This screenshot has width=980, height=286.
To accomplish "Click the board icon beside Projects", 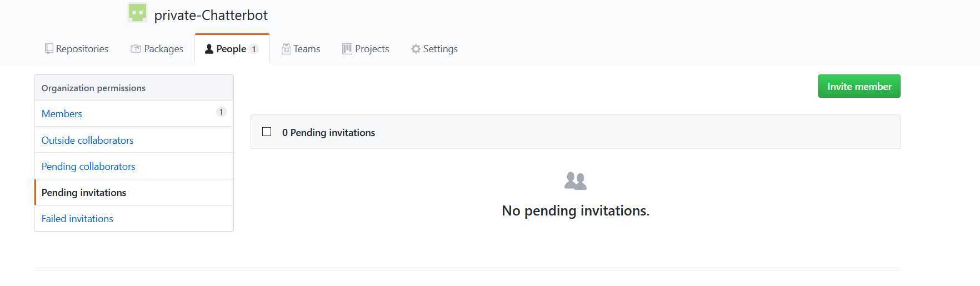I will click(347, 49).
